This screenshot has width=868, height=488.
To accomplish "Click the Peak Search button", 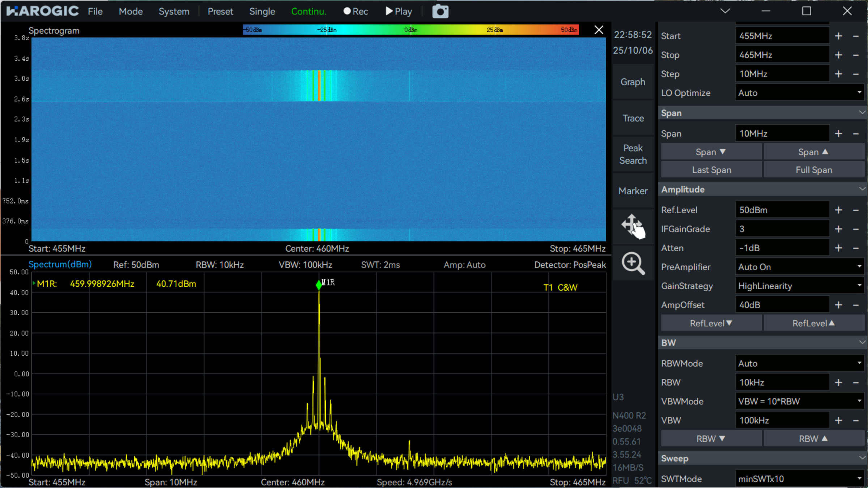I will 633,154.
